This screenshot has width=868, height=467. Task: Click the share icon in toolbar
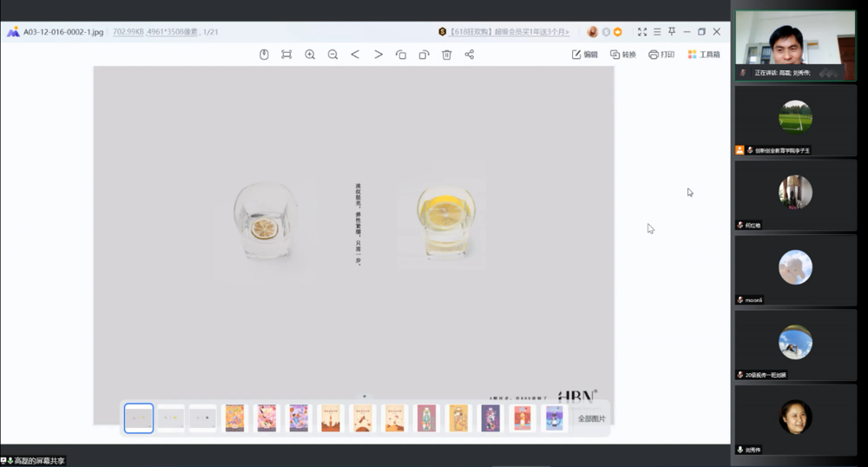pyautogui.click(x=470, y=55)
